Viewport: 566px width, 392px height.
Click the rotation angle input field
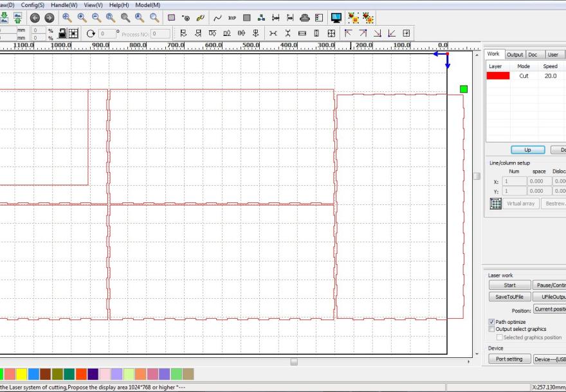click(107, 33)
